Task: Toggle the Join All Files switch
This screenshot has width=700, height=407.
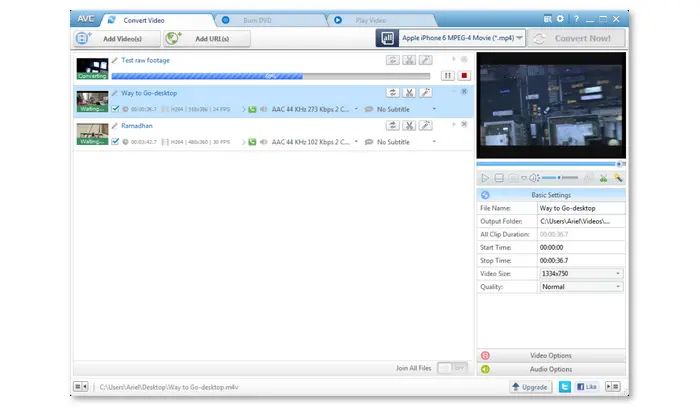Action: coord(453,368)
